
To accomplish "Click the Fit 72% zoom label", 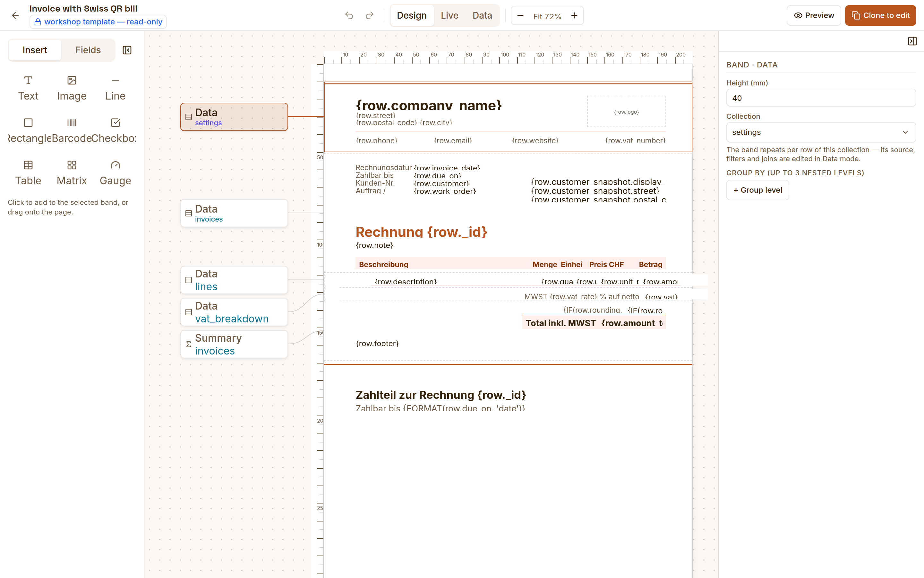I will tap(547, 16).
